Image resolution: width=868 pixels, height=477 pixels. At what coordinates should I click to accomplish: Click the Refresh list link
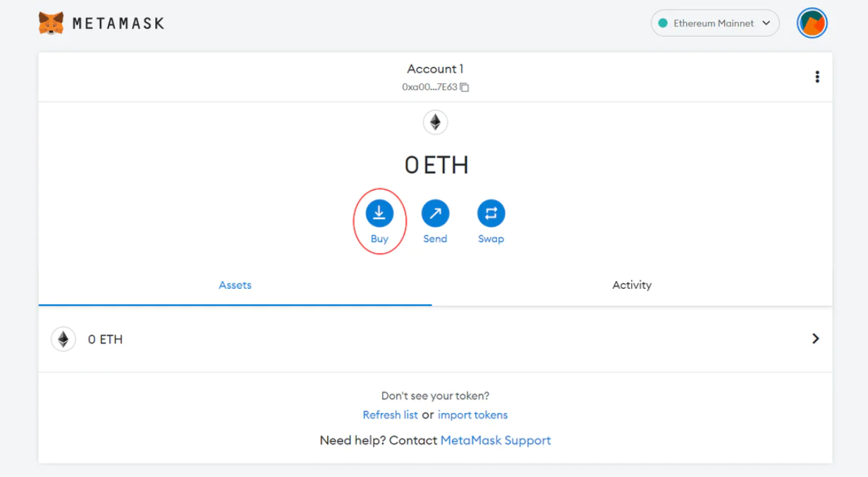[x=390, y=415]
